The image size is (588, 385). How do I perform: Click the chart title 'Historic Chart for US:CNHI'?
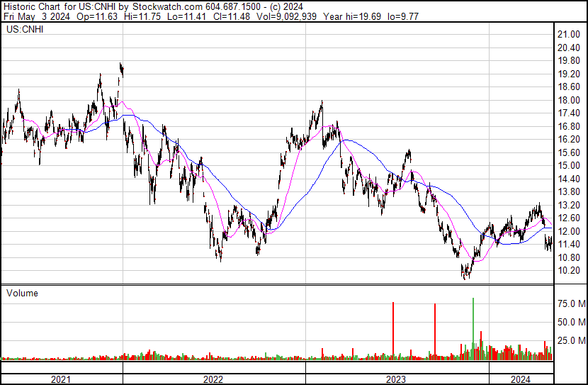coord(58,6)
